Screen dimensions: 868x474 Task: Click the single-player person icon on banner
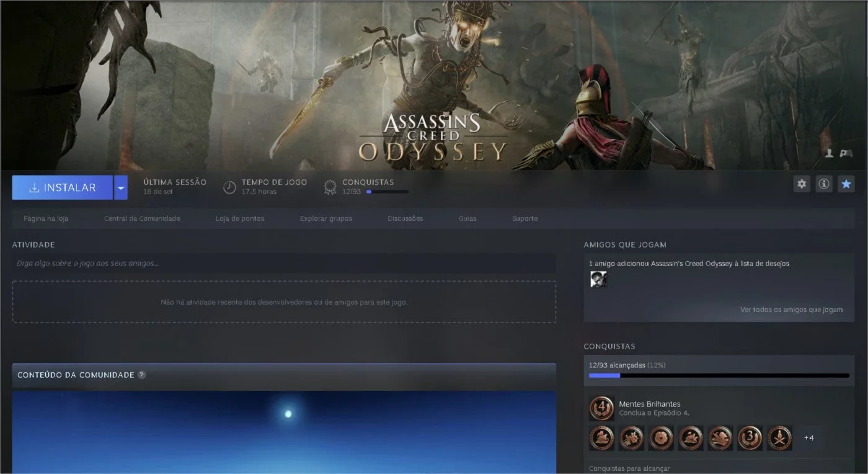[829, 153]
